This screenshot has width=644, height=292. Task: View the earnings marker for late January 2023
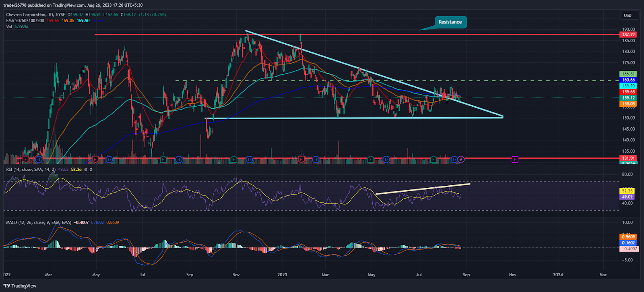pos(301,159)
